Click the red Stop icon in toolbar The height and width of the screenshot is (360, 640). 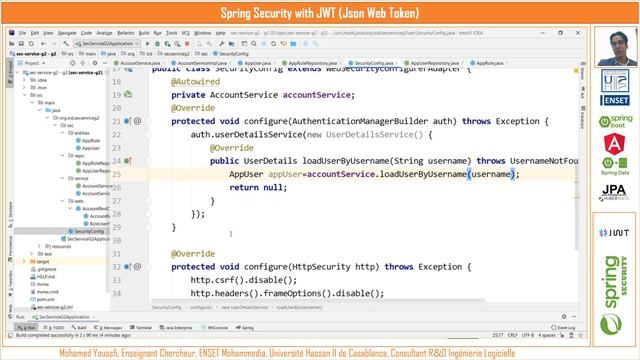[x=187, y=43]
